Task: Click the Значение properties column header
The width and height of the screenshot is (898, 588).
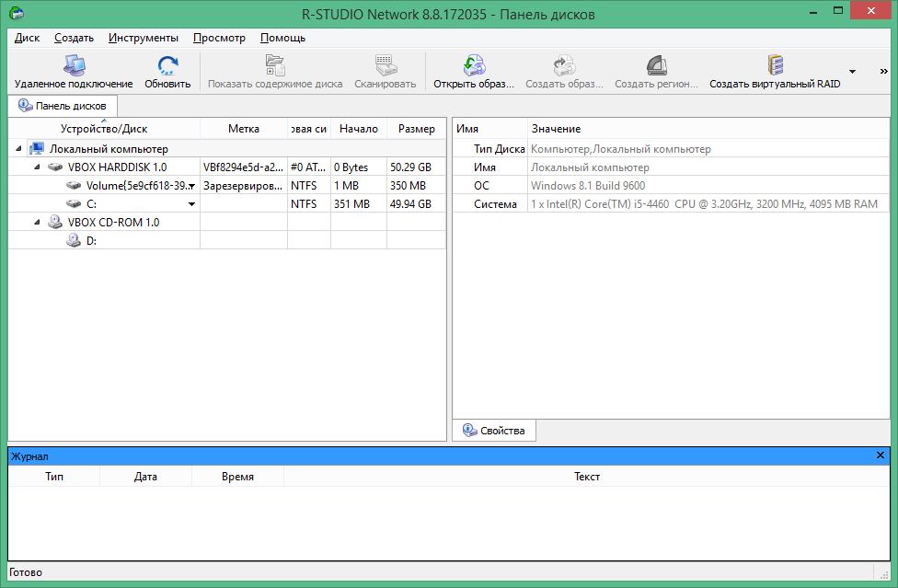Action: 708,129
